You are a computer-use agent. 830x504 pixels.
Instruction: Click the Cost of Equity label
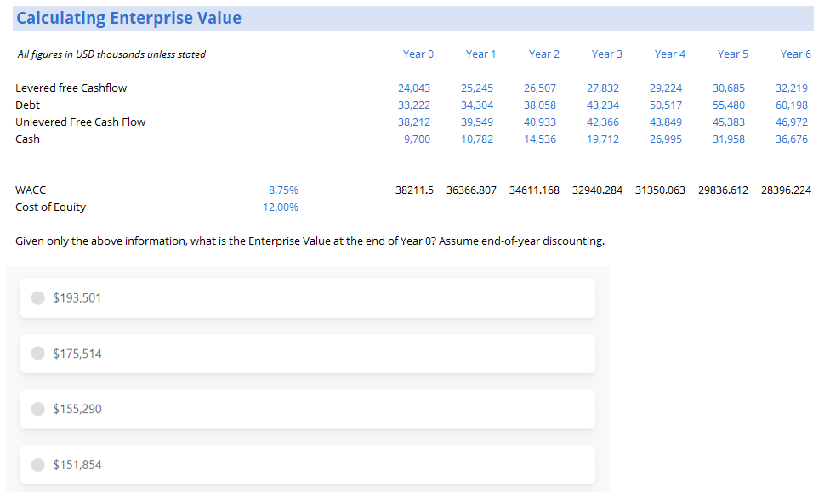[49, 207]
